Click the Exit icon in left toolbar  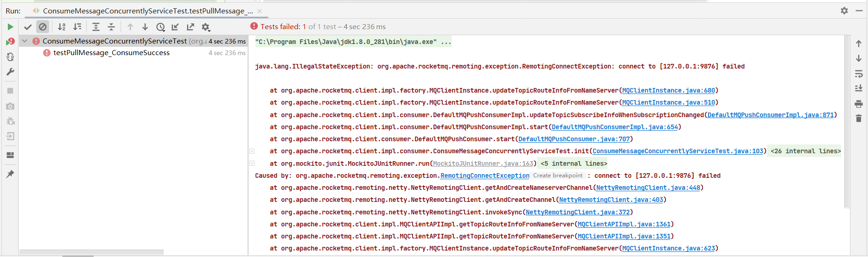10,136
